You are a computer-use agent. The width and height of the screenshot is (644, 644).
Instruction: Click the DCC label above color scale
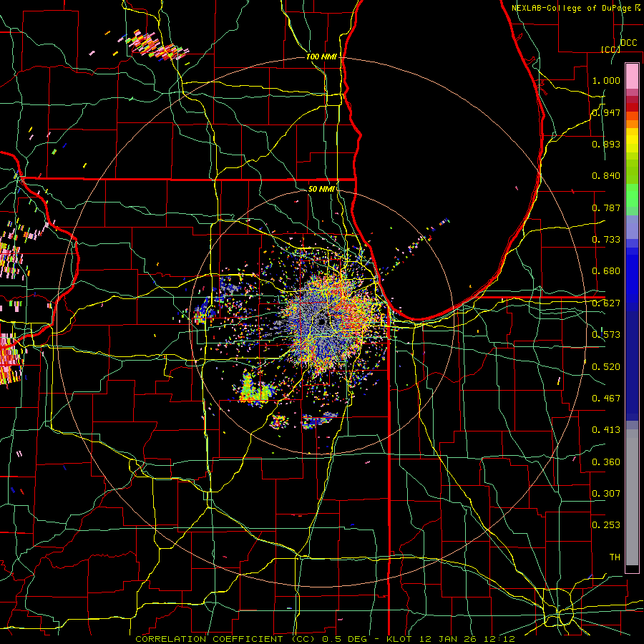(628, 43)
